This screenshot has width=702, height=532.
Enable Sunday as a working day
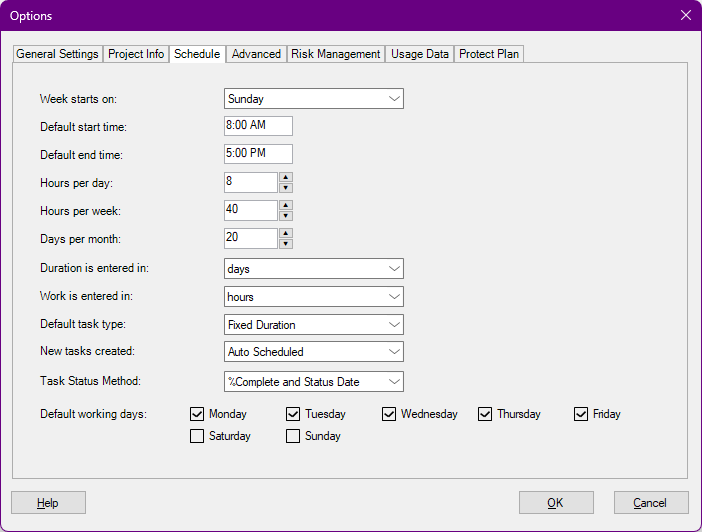pos(293,436)
